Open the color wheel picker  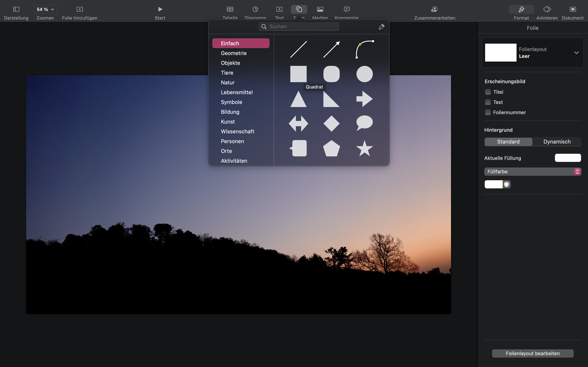[507, 185]
